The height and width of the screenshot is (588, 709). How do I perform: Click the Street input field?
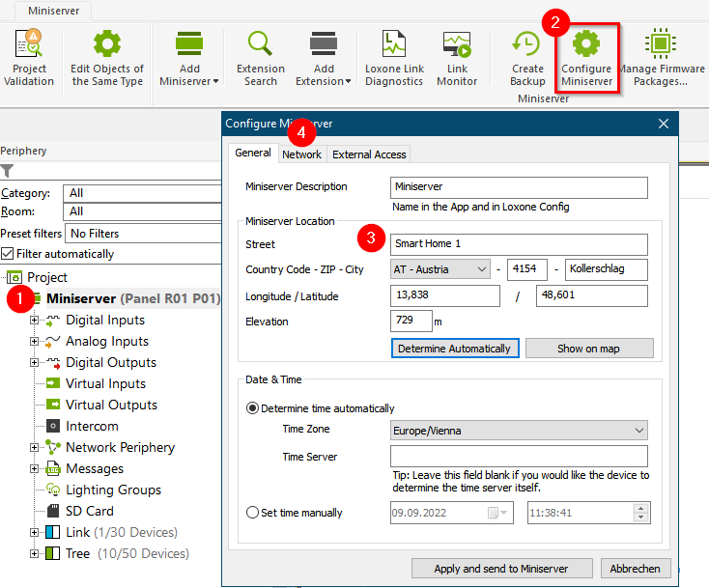(x=519, y=244)
